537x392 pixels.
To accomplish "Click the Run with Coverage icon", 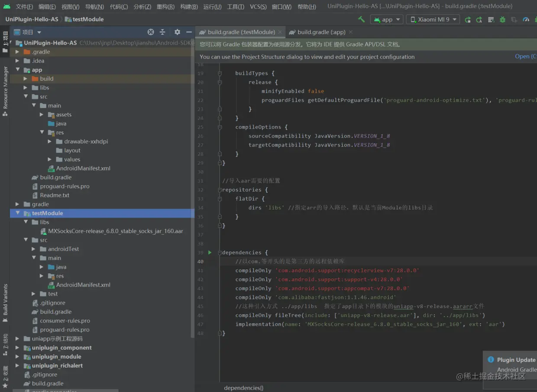I will (514, 19).
